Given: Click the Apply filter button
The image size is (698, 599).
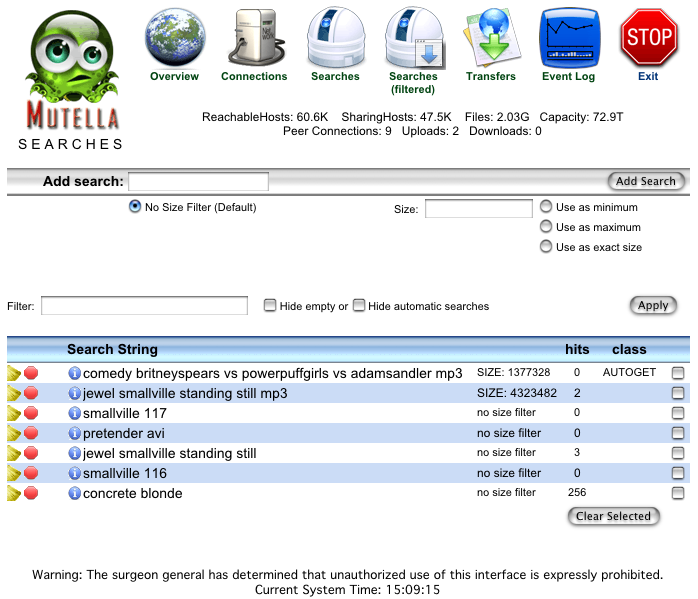Looking at the screenshot, I should pyautogui.click(x=653, y=305).
